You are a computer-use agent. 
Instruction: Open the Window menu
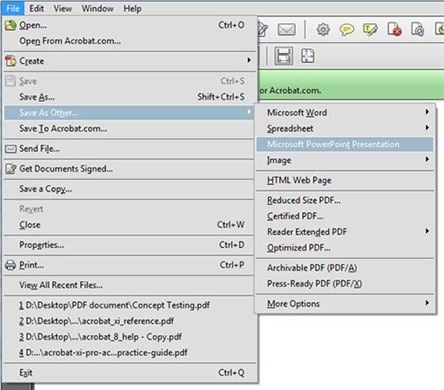[97, 8]
